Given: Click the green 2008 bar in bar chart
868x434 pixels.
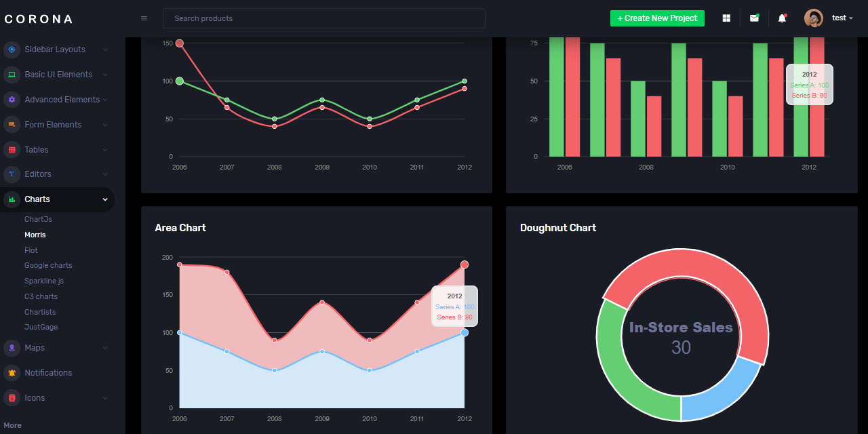Looking at the screenshot, I should pyautogui.click(x=638, y=119).
